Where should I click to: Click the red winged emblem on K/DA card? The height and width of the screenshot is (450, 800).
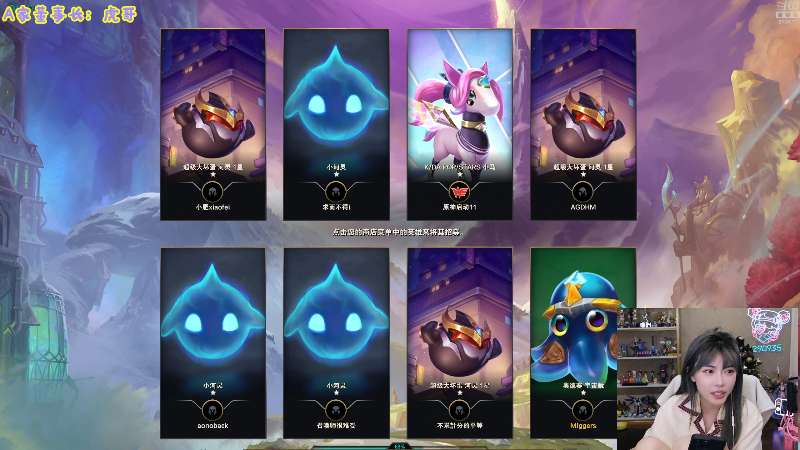tap(460, 192)
